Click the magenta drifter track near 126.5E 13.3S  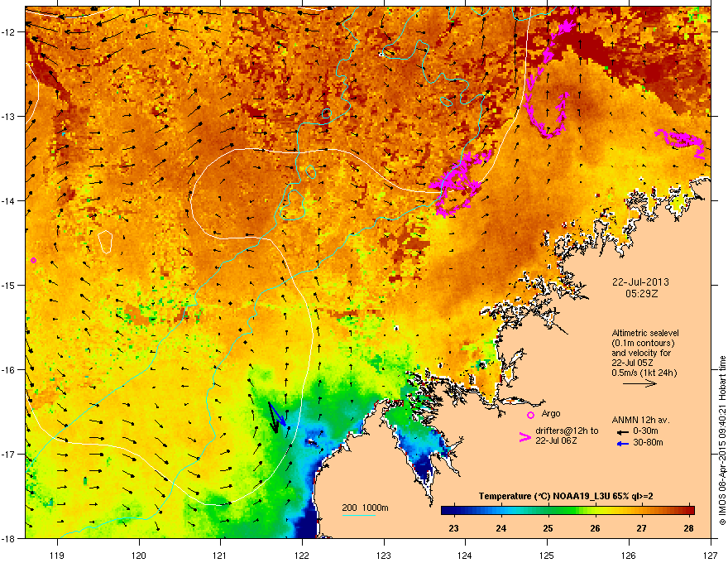pyautogui.click(x=681, y=142)
